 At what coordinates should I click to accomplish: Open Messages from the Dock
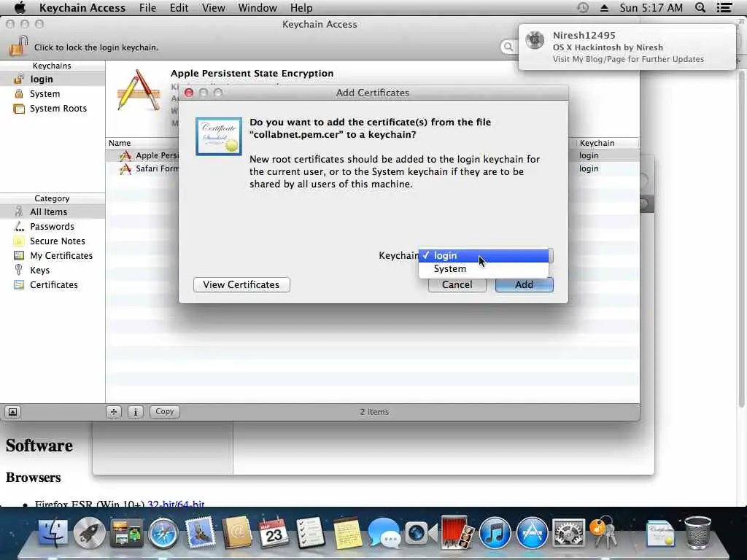(x=384, y=532)
